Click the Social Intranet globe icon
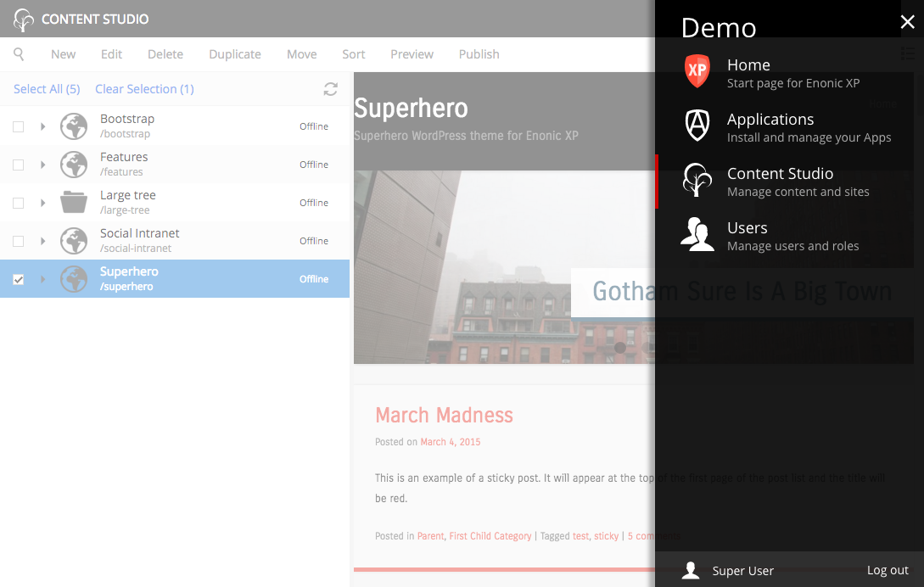The height and width of the screenshot is (587, 924). click(74, 241)
